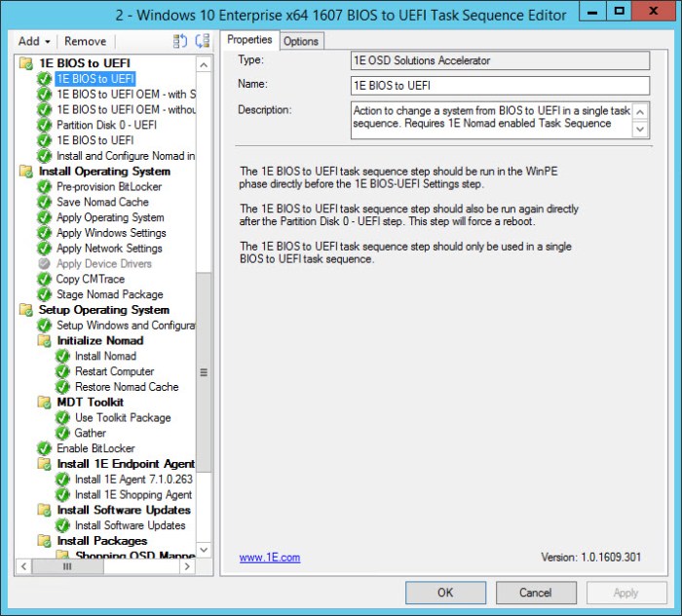Click the green check icon beside Stage Nomad Package

tap(45, 294)
